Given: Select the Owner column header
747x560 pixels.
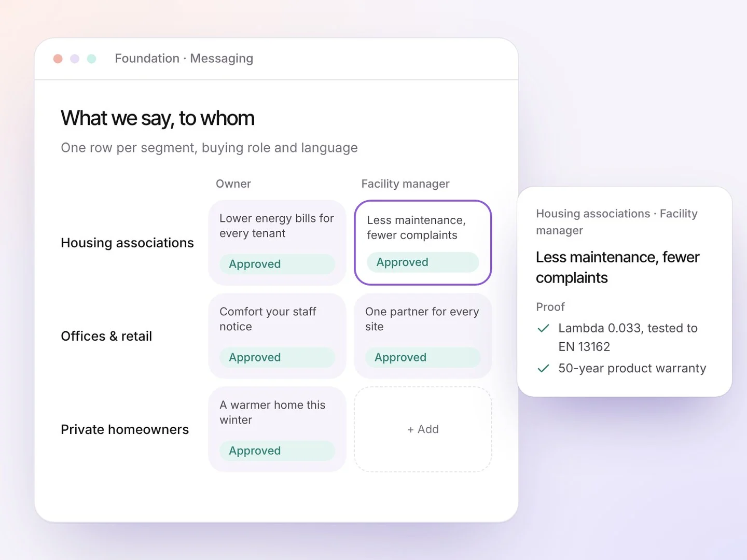Looking at the screenshot, I should [x=233, y=184].
